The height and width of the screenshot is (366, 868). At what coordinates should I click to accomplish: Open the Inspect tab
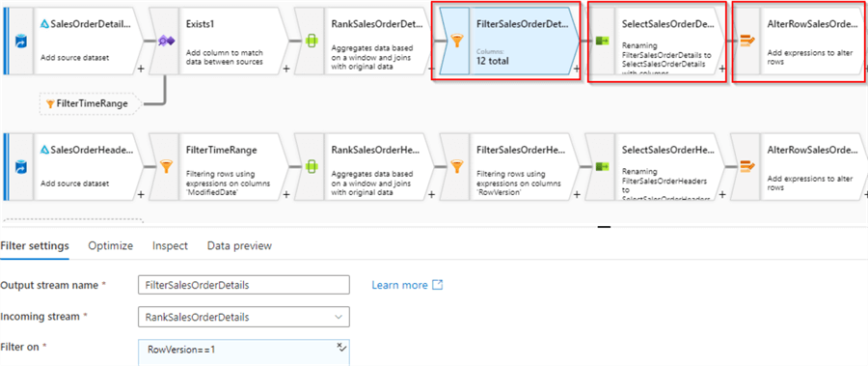click(x=170, y=245)
